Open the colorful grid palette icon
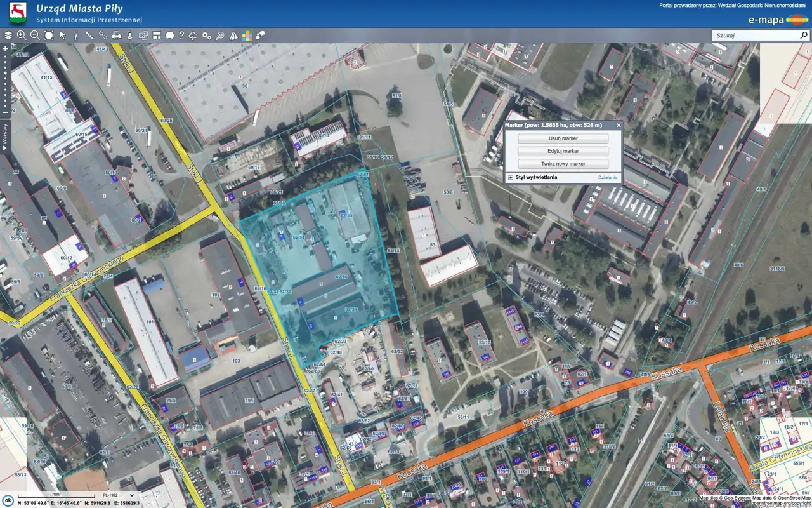This screenshot has height=508, width=812. 247,36
